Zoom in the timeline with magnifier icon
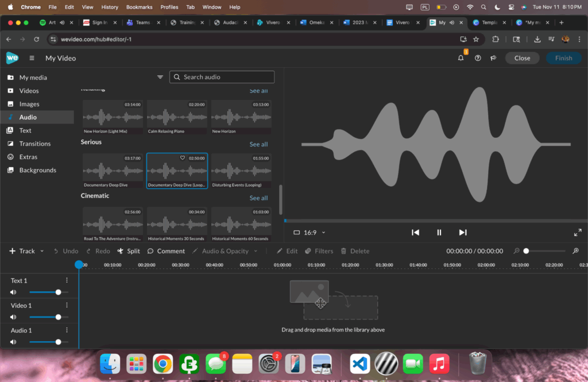This screenshot has height=382, width=588. (x=575, y=250)
